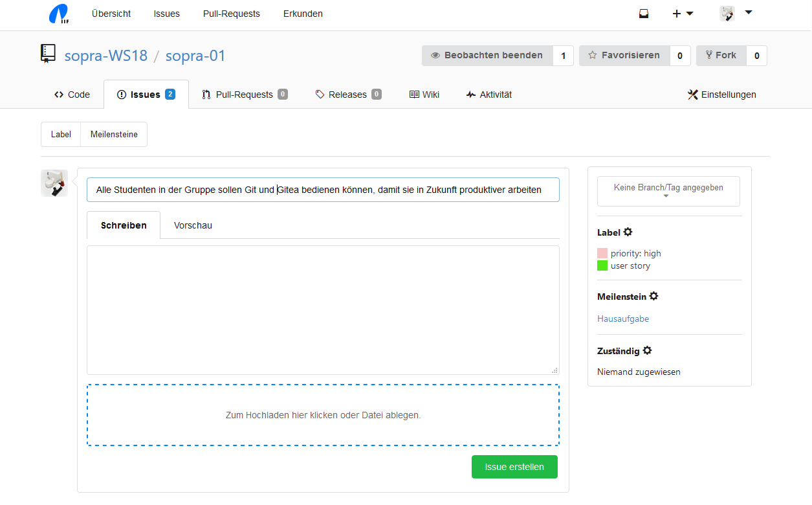Open the Pull-Requests repository tab
This screenshot has height=505, width=812.
coord(244,95)
